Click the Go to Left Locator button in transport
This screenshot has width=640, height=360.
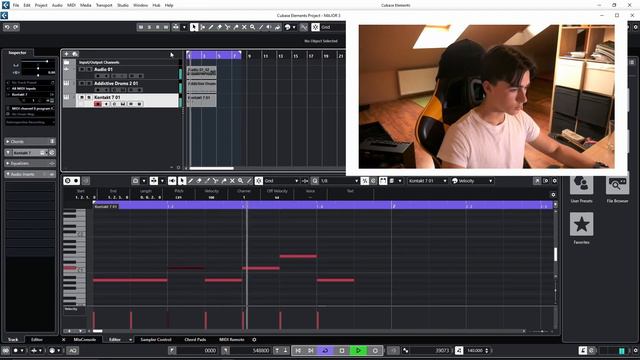[x=298, y=350]
